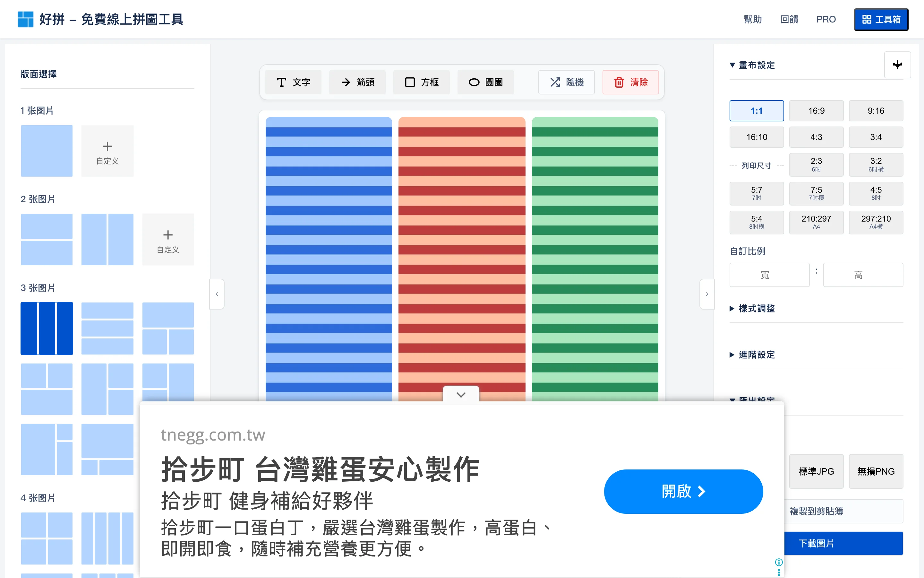Screen dimensions: 924x578
Task: Select the 圓圈 circle tool
Action: (x=486, y=82)
